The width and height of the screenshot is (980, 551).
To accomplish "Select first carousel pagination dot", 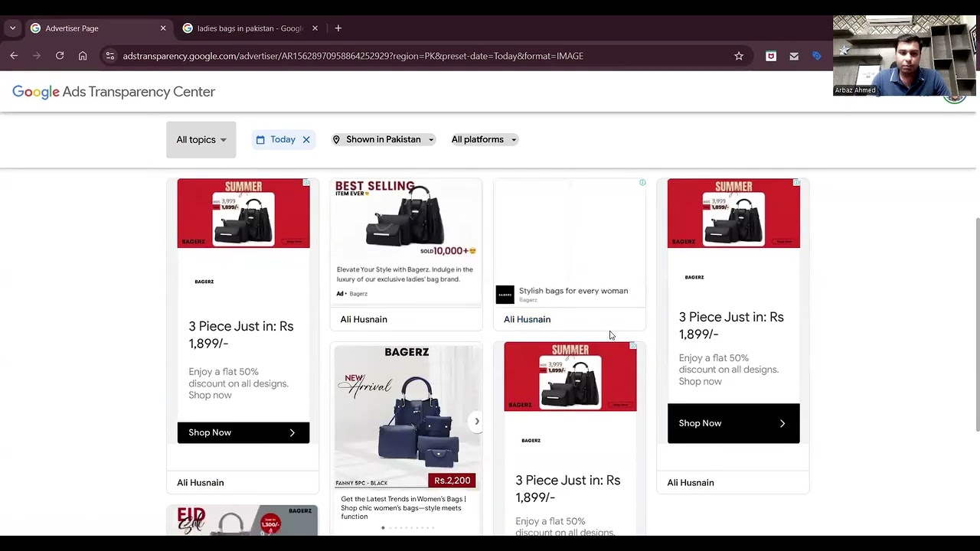I will 383,527.
